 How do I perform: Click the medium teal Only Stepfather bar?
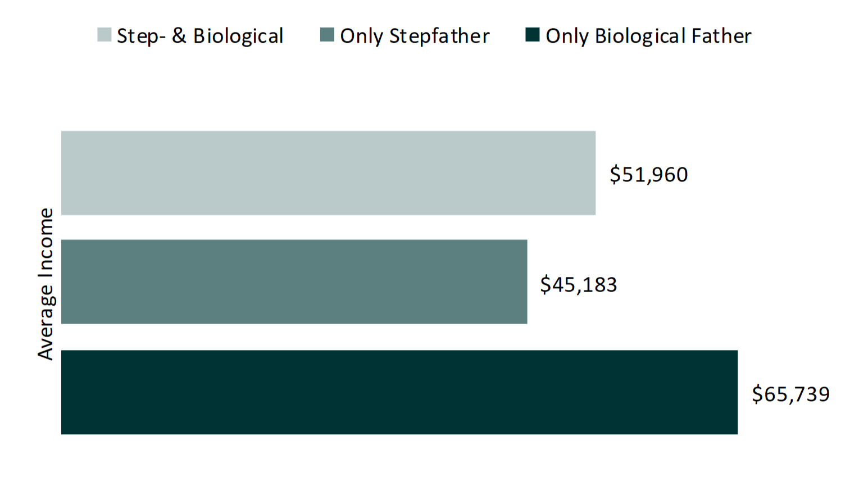point(294,281)
